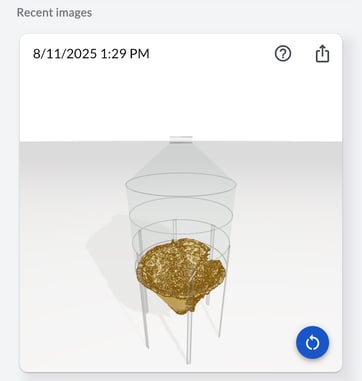This screenshot has width=362, height=381.
Task: Select the 8/11/2025 1:29 PM timestamp
Action: [91, 54]
